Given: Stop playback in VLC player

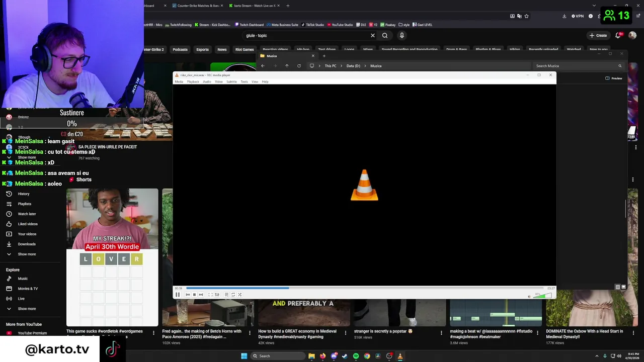Looking at the screenshot, I should click(x=194, y=295).
